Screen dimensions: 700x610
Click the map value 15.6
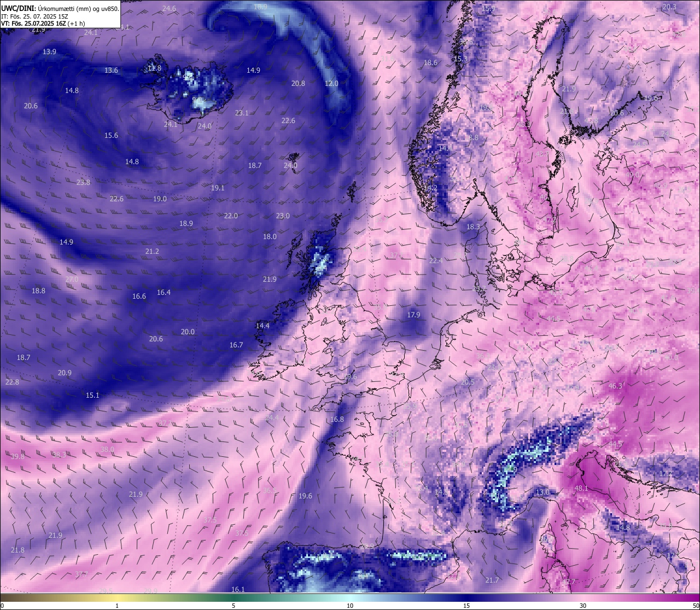click(111, 135)
